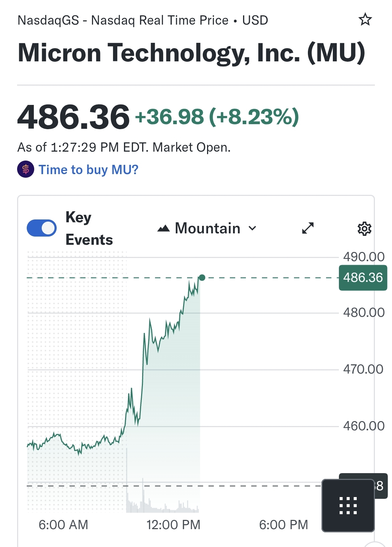Expand chart to full screen
The height and width of the screenshot is (547, 392).
pos(308,228)
